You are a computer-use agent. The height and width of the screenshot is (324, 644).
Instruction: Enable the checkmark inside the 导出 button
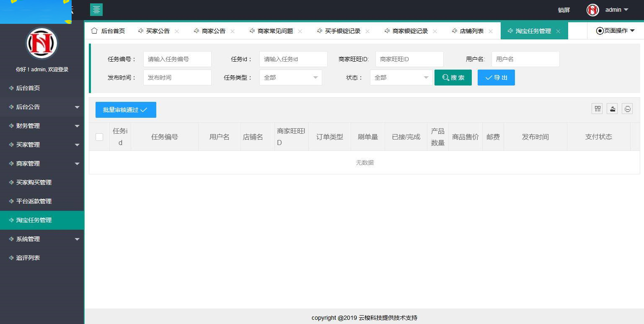pos(489,78)
